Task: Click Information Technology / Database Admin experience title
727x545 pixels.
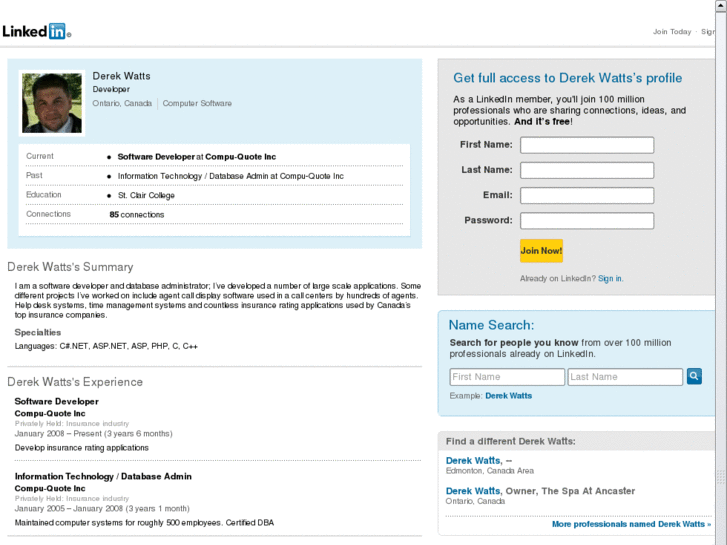Action: [x=103, y=476]
